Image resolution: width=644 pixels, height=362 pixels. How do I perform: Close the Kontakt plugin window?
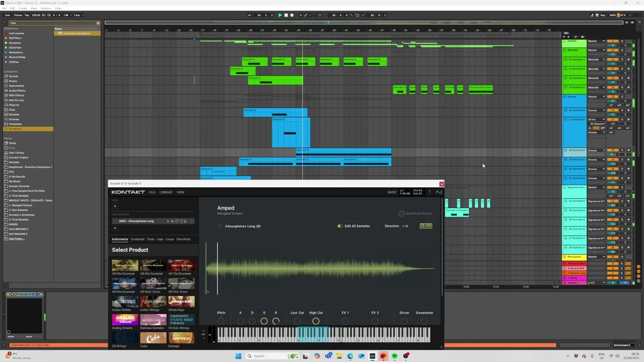[x=441, y=184]
